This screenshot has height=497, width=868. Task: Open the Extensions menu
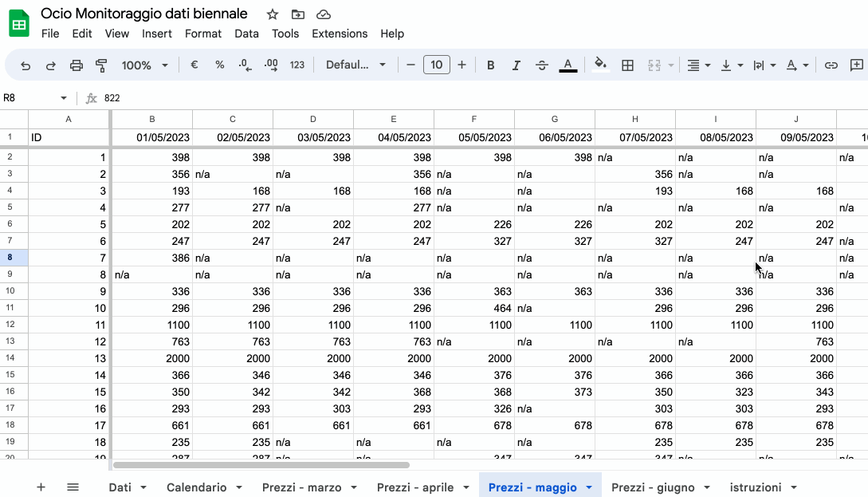[340, 34]
